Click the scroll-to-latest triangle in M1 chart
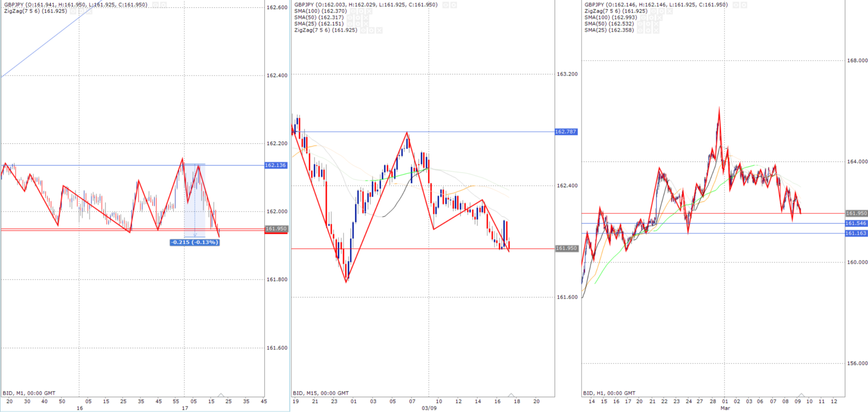Screen dimensions: 868x412 coord(221,396)
